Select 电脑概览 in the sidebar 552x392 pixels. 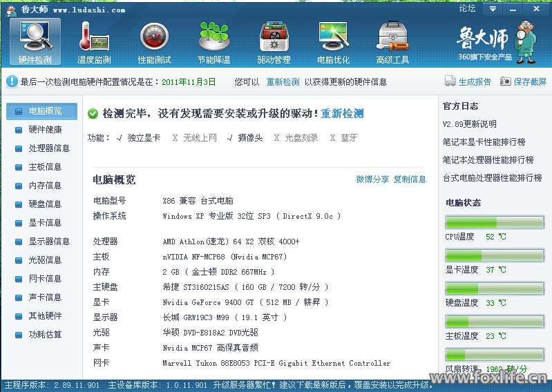click(x=42, y=111)
